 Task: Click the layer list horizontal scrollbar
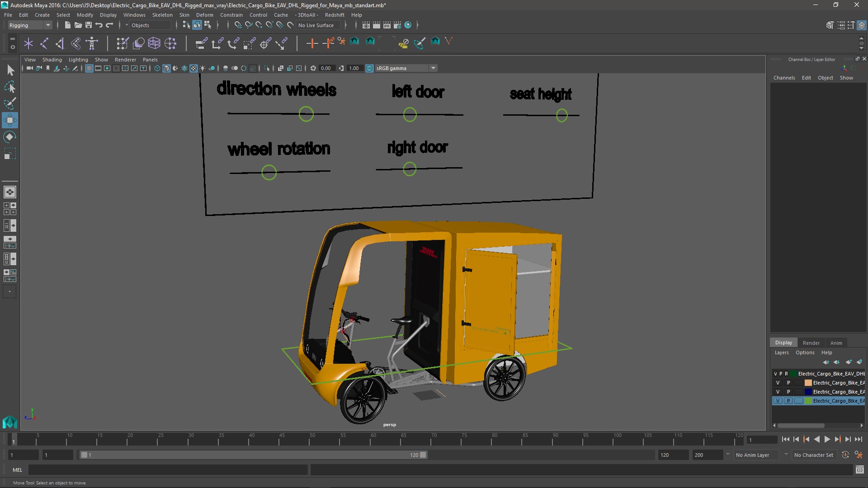(801, 426)
